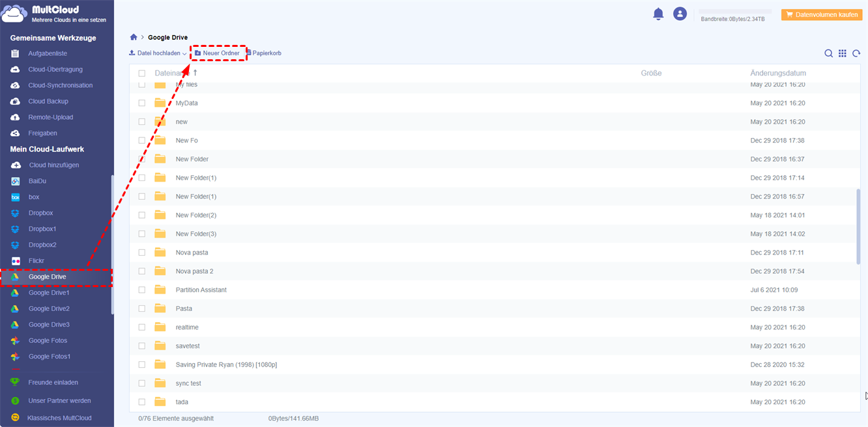Check the box for new folder

pyautogui.click(x=142, y=122)
